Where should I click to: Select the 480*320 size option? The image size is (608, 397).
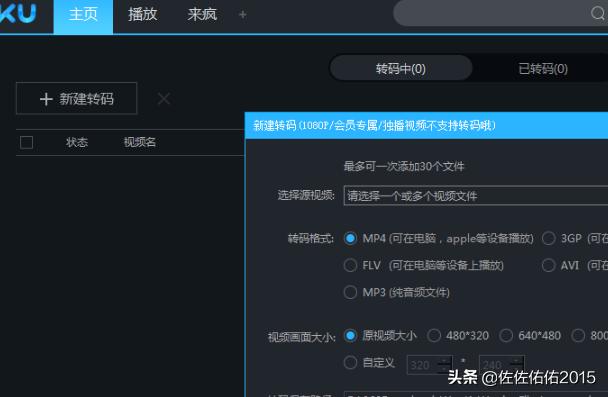point(434,335)
